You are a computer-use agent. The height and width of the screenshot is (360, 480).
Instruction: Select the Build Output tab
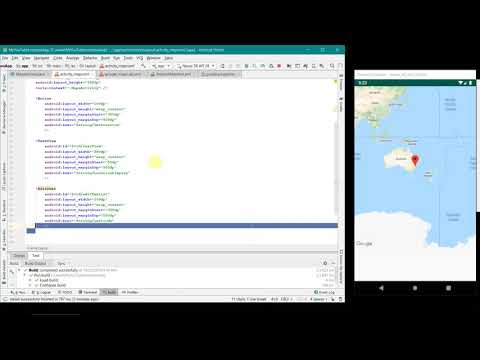click(36, 263)
